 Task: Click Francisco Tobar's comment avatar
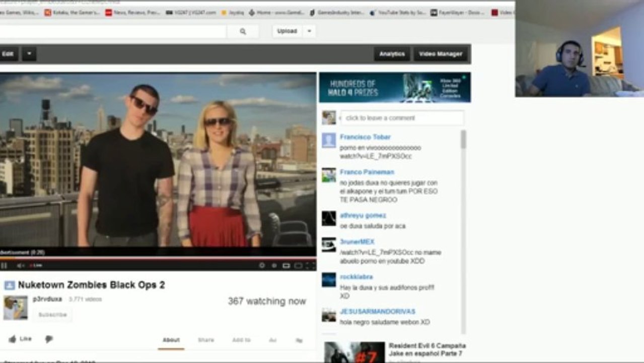[329, 140]
